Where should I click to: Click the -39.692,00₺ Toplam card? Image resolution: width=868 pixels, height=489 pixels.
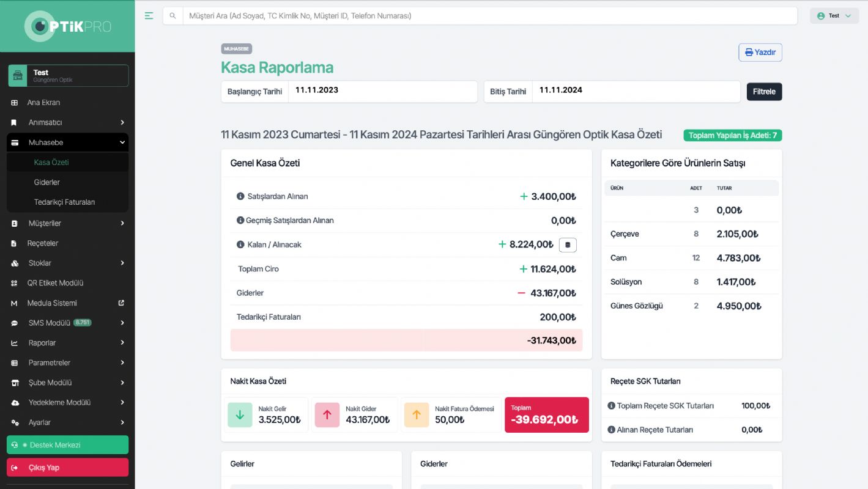(547, 415)
